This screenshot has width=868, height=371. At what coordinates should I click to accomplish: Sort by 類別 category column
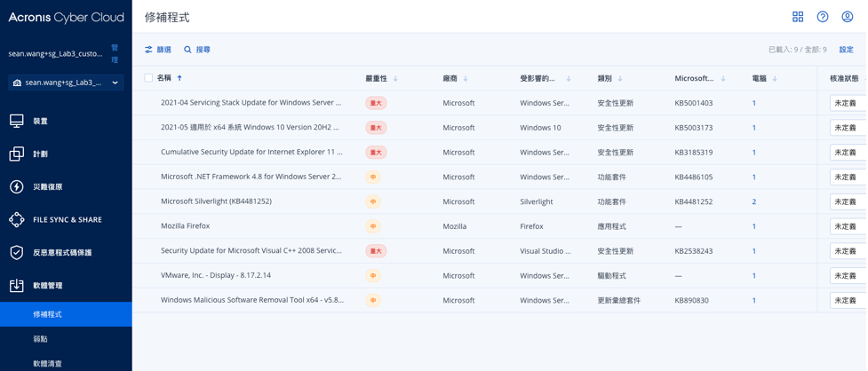click(x=610, y=78)
